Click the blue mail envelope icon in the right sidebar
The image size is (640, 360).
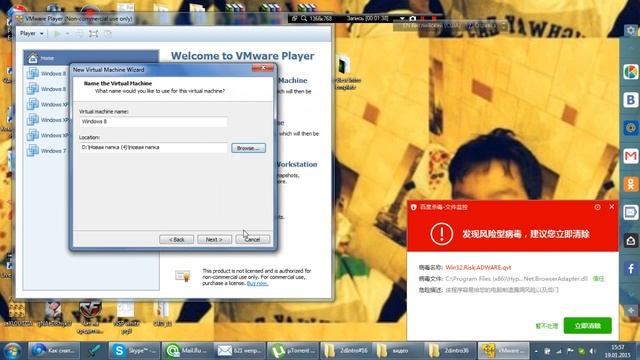(x=631, y=212)
